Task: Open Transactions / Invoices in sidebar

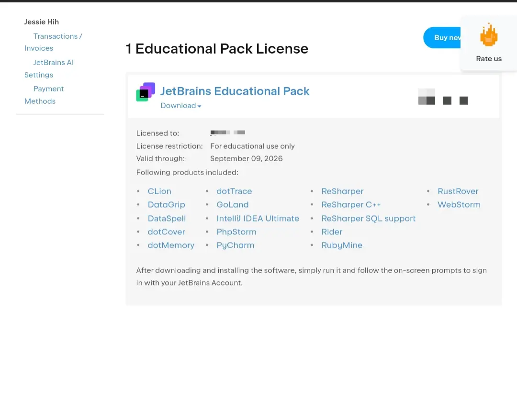Action: [54, 42]
